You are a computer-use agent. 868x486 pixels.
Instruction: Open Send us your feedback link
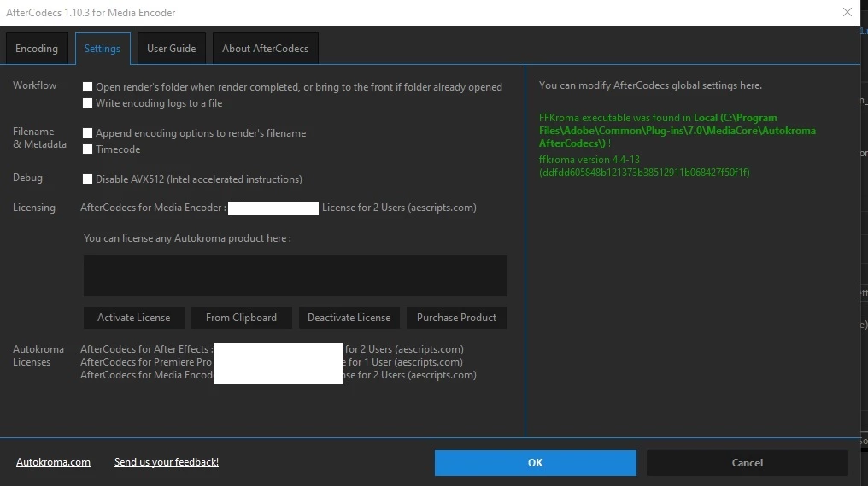point(166,462)
